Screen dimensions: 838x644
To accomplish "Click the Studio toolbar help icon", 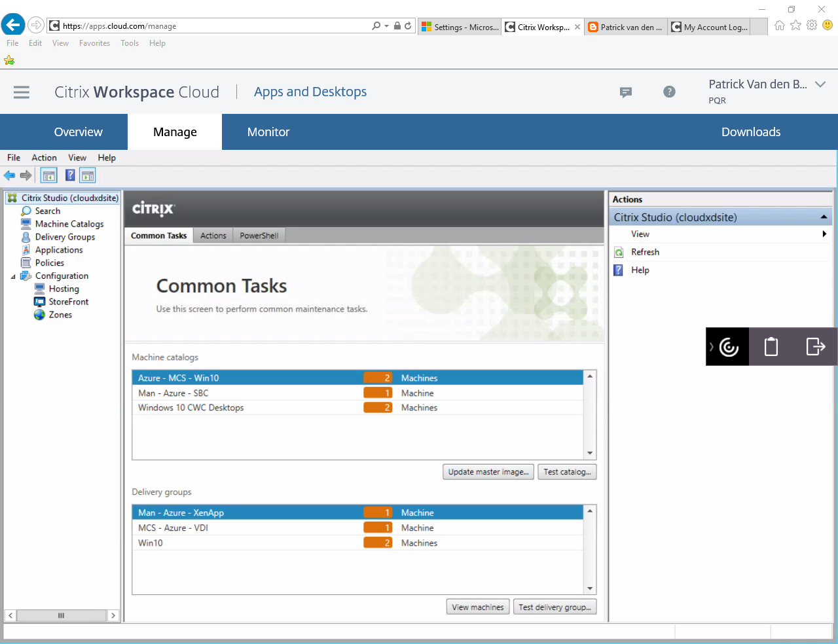I will tap(70, 175).
